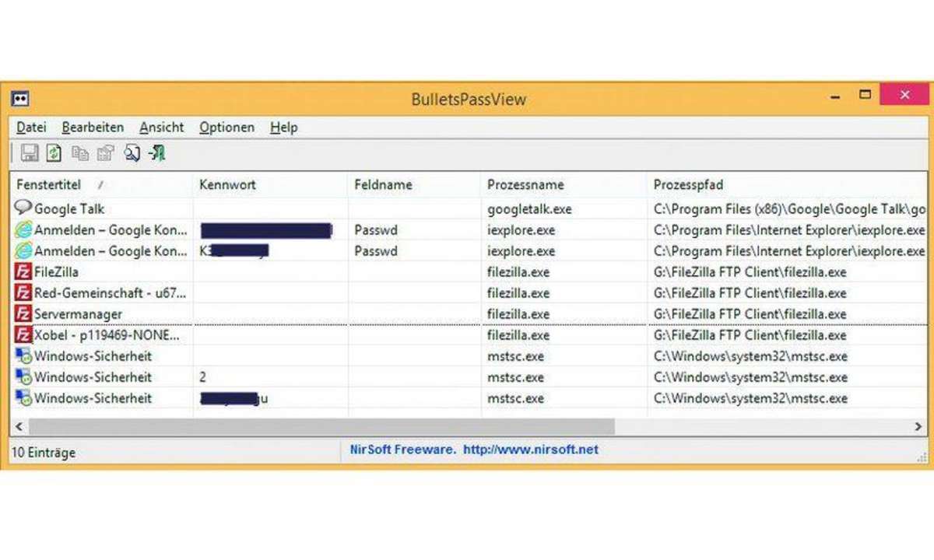Click the Google Talk process path cell

coord(789,208)
